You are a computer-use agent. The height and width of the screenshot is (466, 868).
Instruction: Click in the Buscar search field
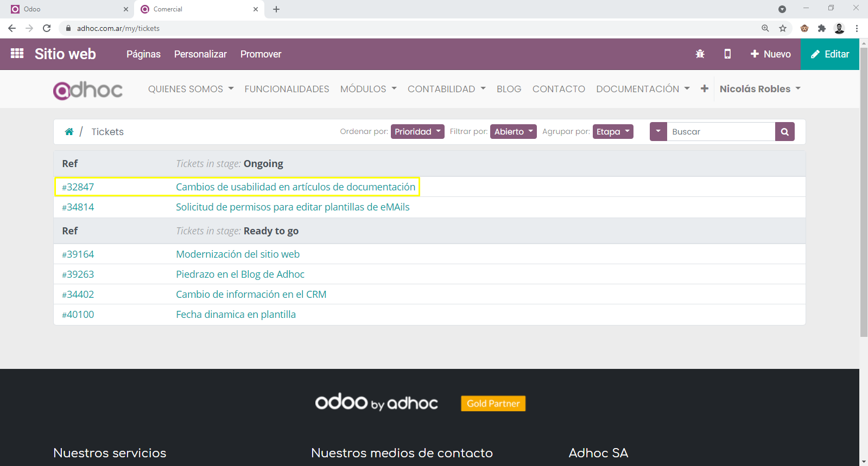coord(720,132)
